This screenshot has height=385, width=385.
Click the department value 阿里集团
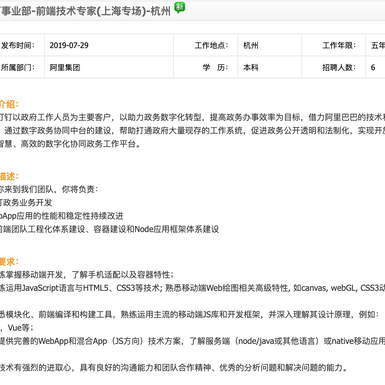click(x=65, y=68)
